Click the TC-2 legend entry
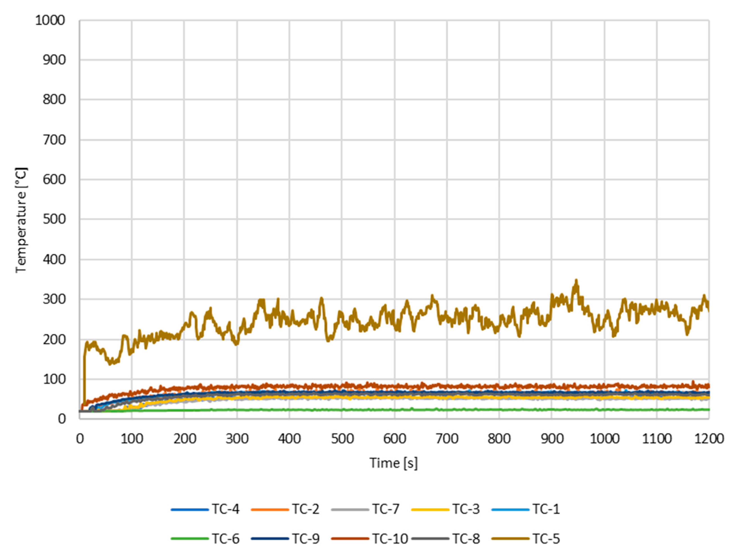This screenshot has height=560, width=731. [x=306, y=509]
